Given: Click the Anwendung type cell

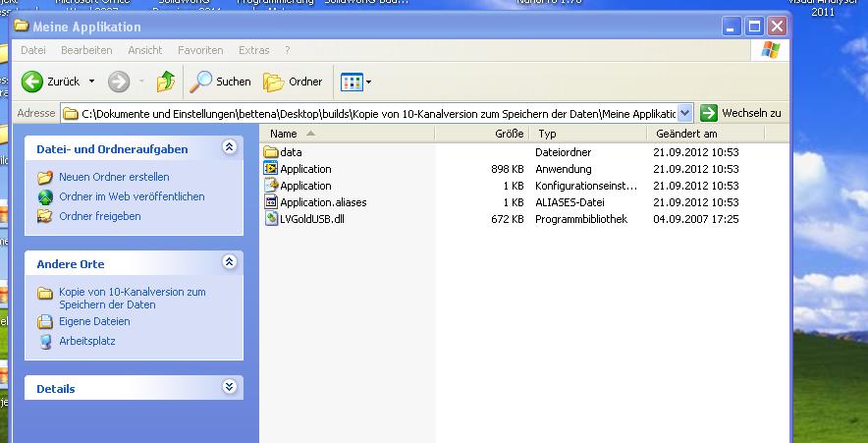Looking at the screenshot, I should point(563,169).
